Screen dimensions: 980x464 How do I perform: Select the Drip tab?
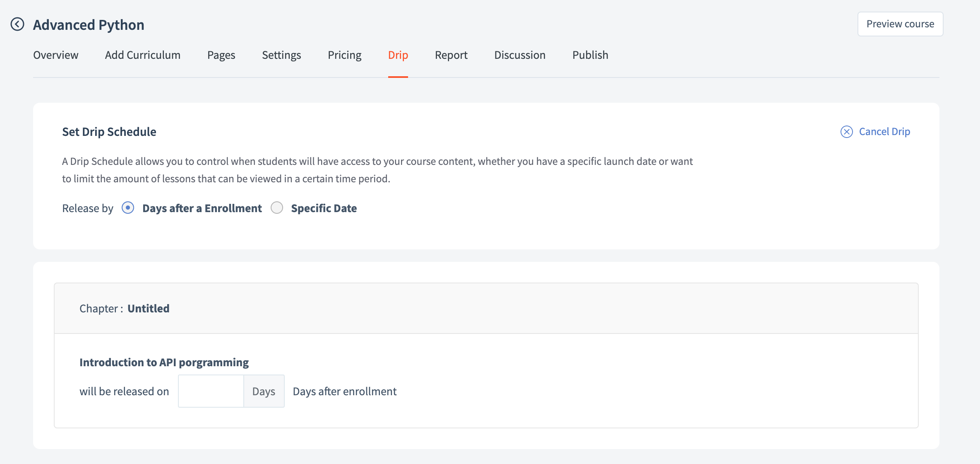click(398, 55)
